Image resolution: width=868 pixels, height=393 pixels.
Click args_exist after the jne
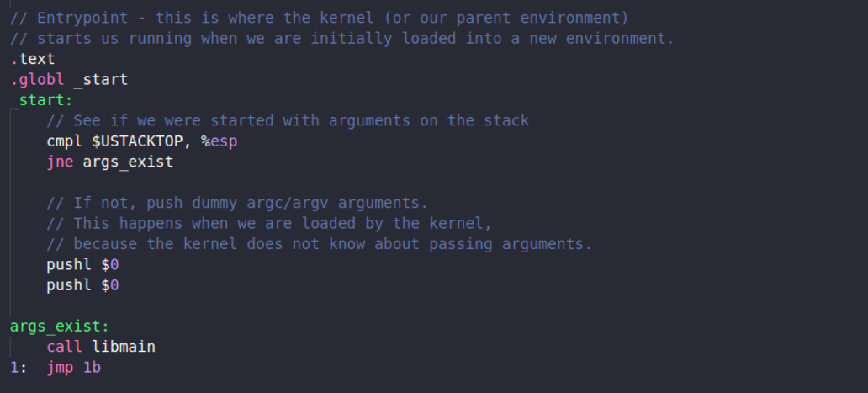click(128, 162)
